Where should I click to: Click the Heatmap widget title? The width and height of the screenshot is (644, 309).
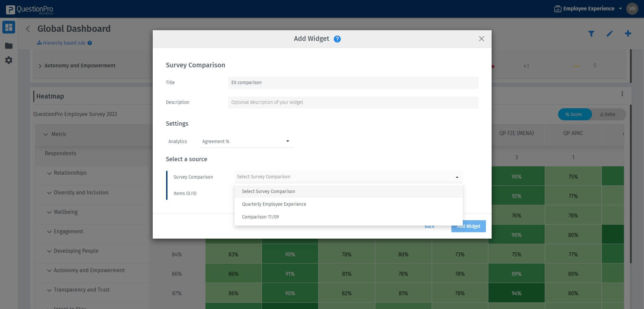pos(50,97)
